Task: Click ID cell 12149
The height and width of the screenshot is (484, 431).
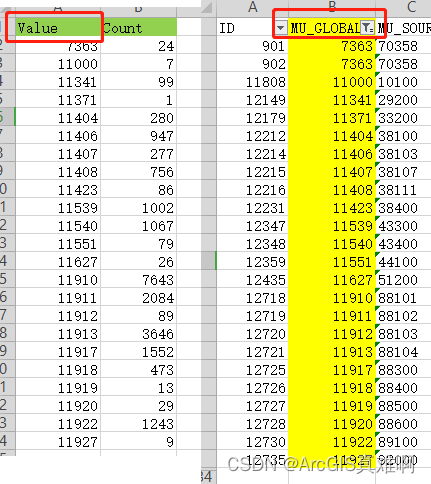Action: [252, 100]
